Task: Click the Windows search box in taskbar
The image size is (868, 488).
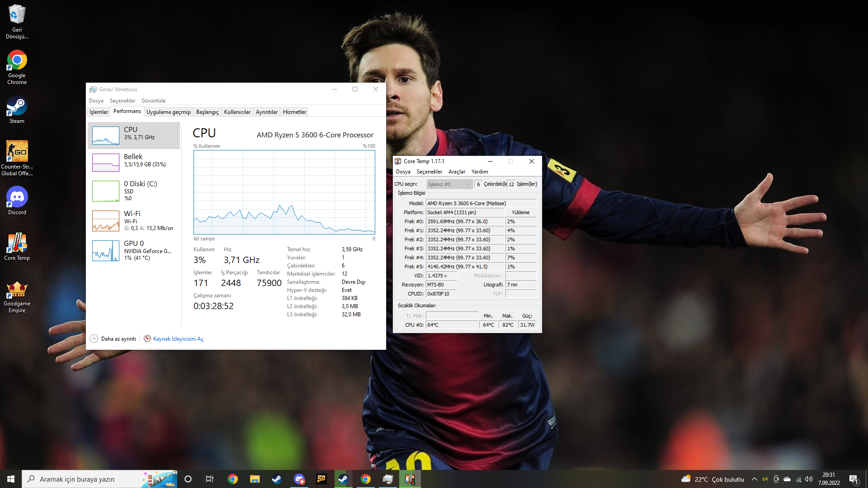Action: tap(99, 479)
